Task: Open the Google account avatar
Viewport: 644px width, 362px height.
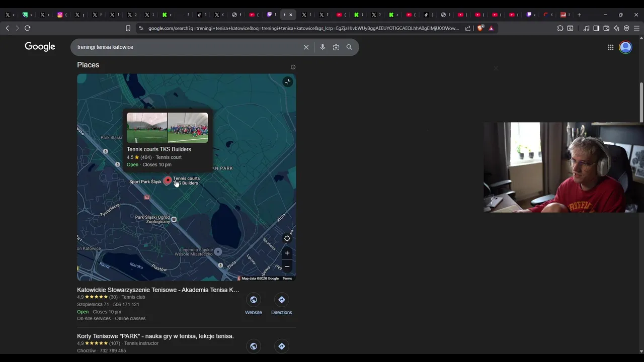Action: 625,47
